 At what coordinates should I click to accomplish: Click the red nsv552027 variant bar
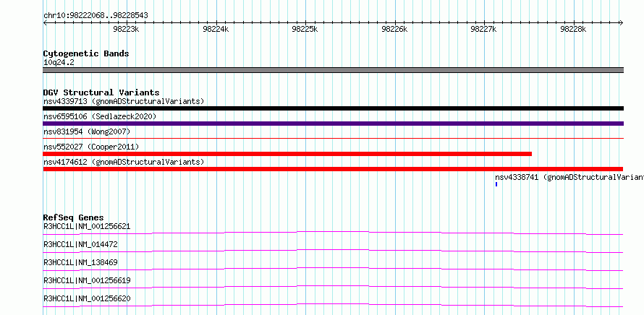tap(287, 154)
